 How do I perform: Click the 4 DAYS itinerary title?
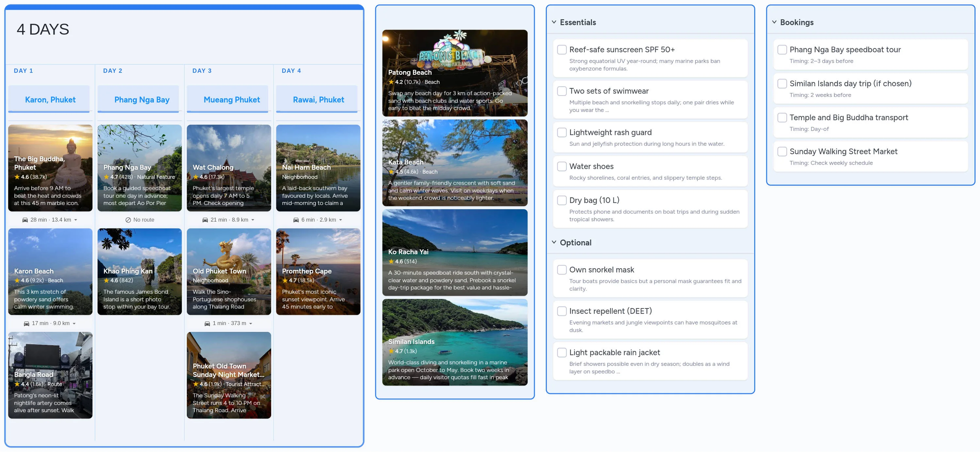pos(42,29)
